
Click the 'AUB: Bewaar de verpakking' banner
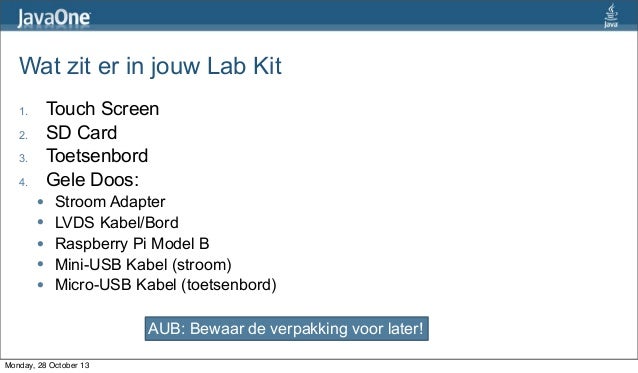click(x=286, y=329)
